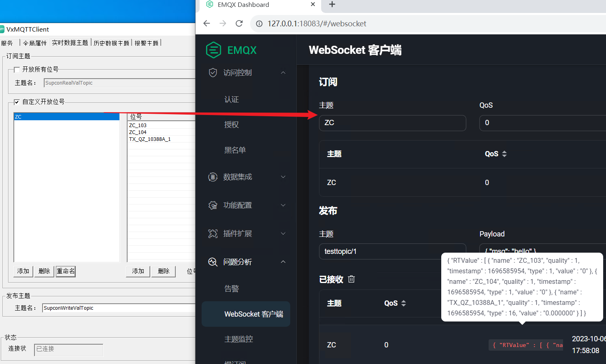Open the 主题监控 menu item
The image size is (606, 364).
pos(239,339)
